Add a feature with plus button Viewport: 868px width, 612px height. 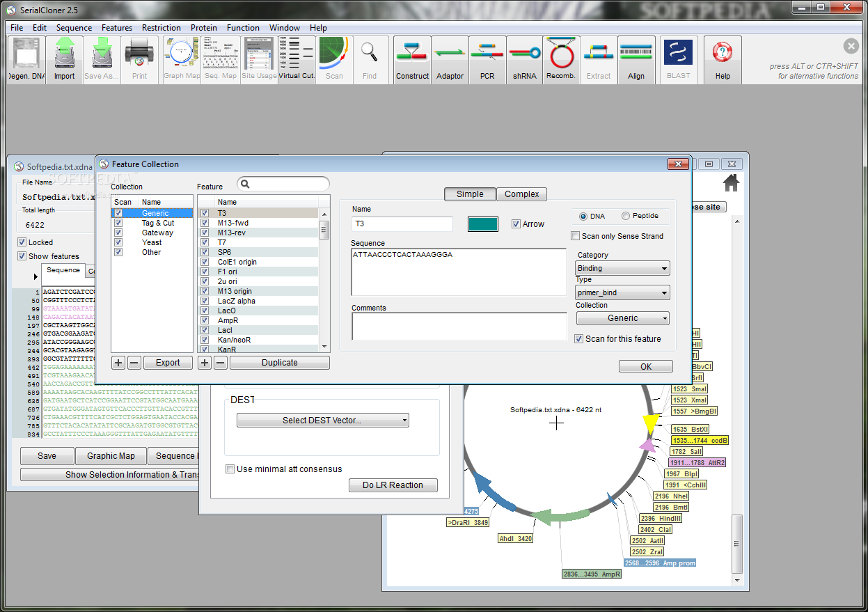coord(205,363)
